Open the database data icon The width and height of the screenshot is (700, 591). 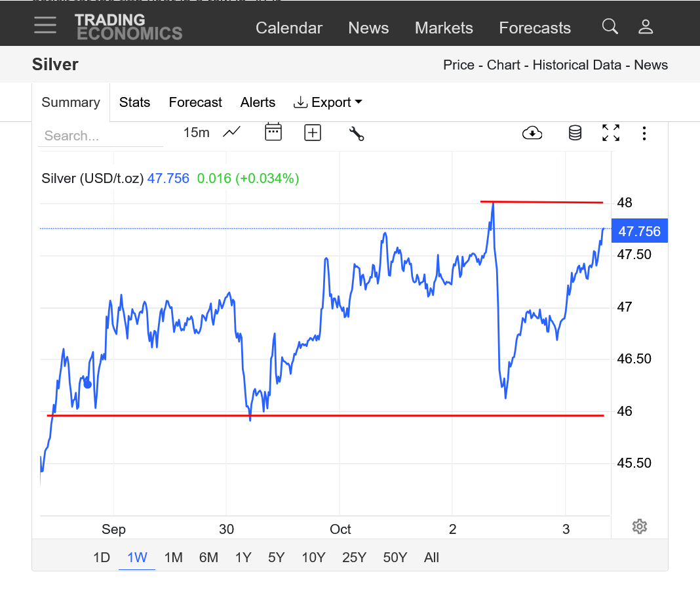point(575,133)
